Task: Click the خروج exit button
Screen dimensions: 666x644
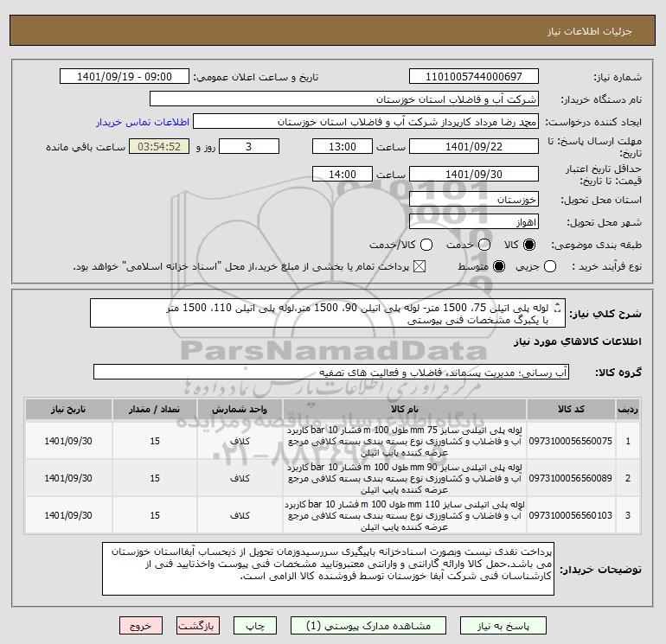Action: pos(141,626)
